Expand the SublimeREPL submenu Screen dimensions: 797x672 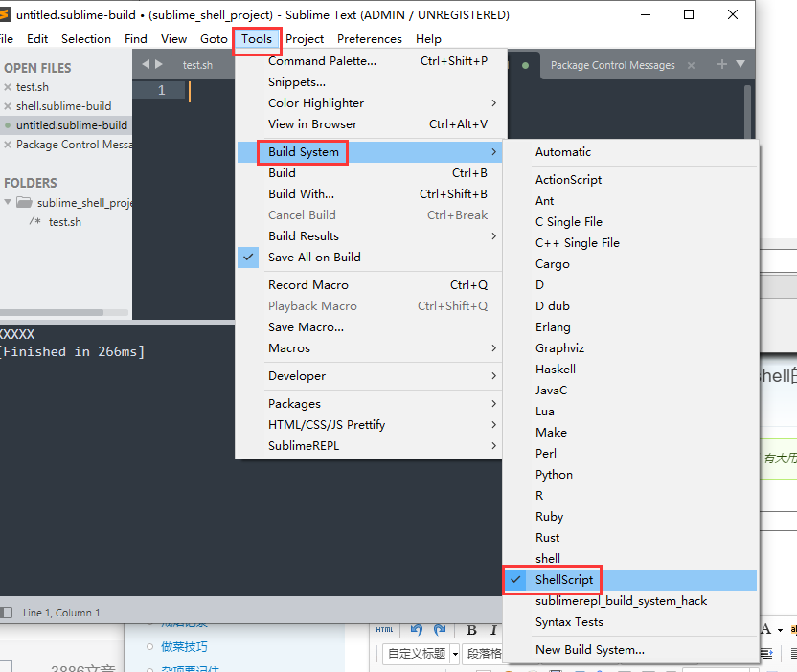pyautogui.click(x=370, y=446)
